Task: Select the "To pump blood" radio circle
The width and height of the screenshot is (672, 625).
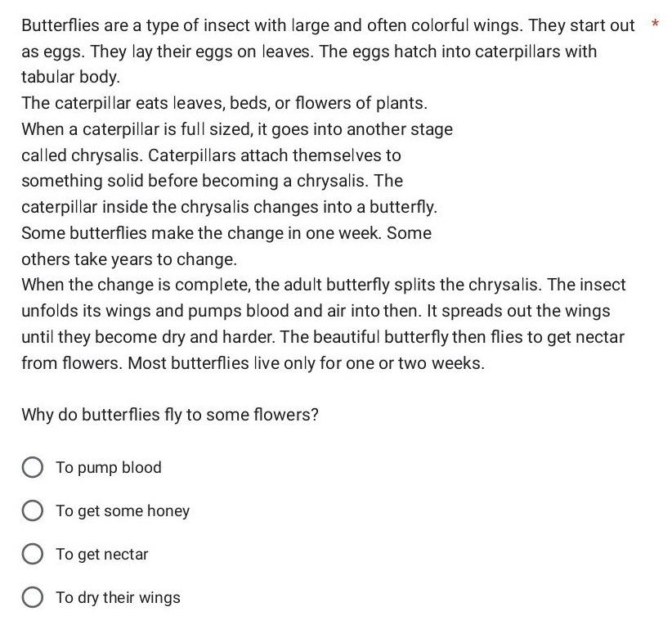Action: coord(33,468)
